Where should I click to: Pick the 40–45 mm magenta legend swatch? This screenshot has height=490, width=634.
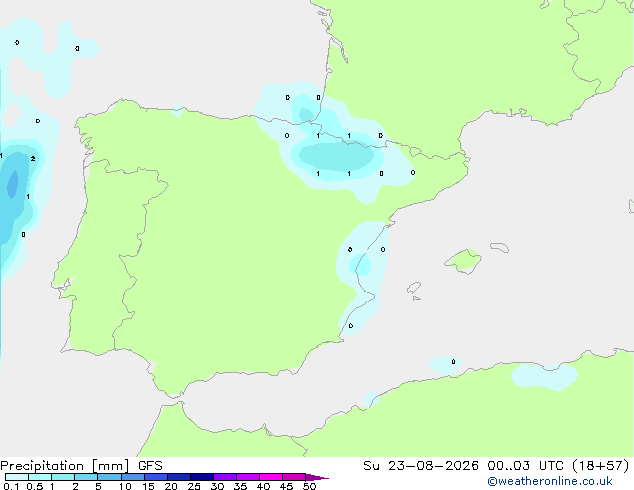pos(271,477)
